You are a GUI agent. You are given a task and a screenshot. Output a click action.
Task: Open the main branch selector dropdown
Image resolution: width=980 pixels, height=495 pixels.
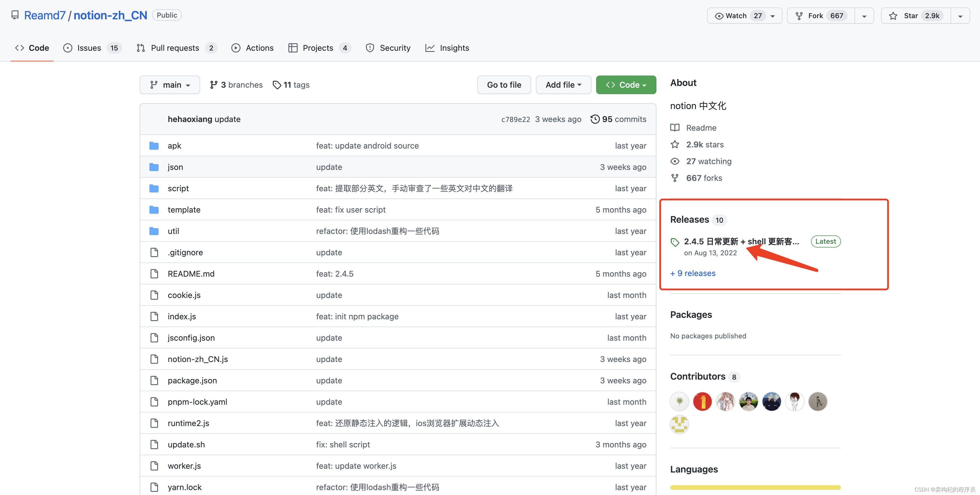[170, 85]
